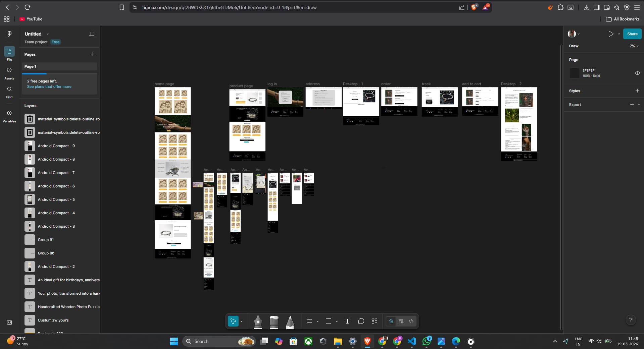Viewport: 644px width, 349px height.
Task: Select the Brush tool
Action: (274, 322)
